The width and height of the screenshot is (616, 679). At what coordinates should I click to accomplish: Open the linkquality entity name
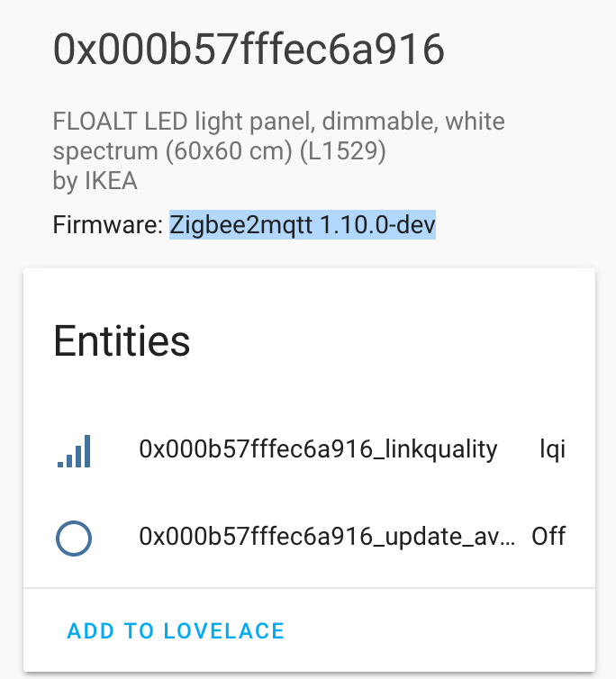pyautogui.click(x=318, y=449)
